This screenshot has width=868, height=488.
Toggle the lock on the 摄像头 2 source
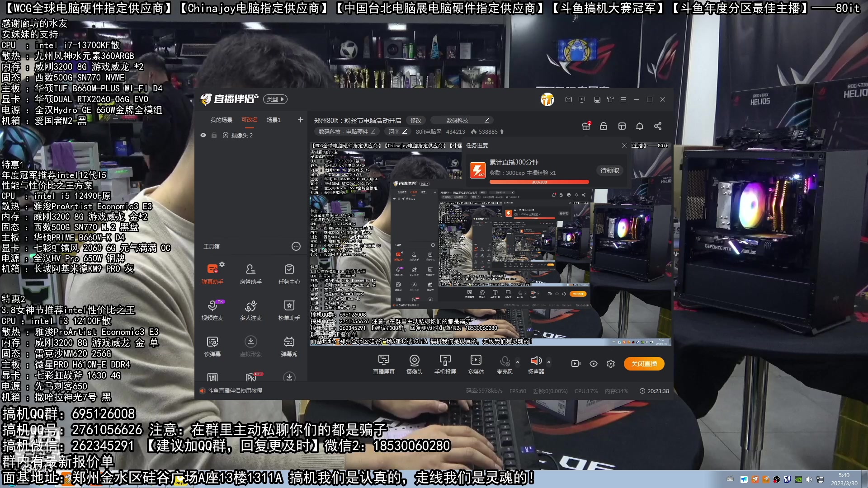point(214,135)
